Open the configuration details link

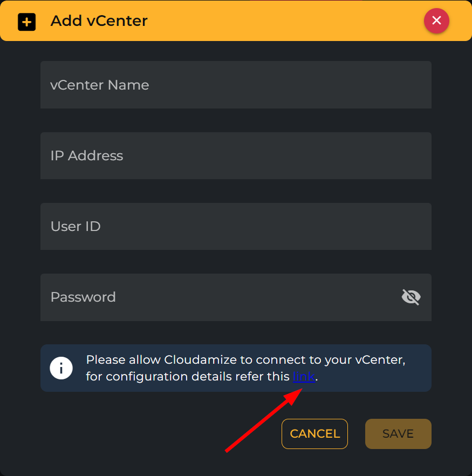pyautogui.click(x=304, y=377)
